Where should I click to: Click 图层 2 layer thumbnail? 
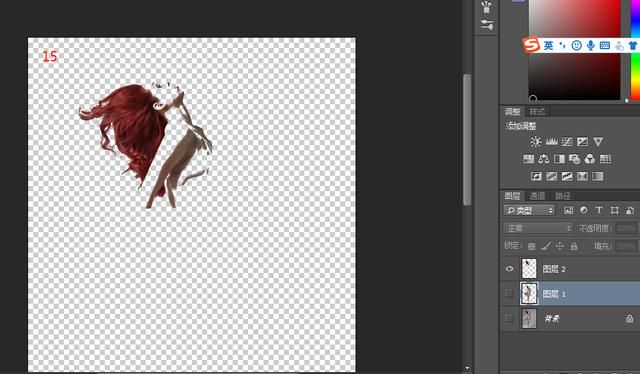(529, 269)
